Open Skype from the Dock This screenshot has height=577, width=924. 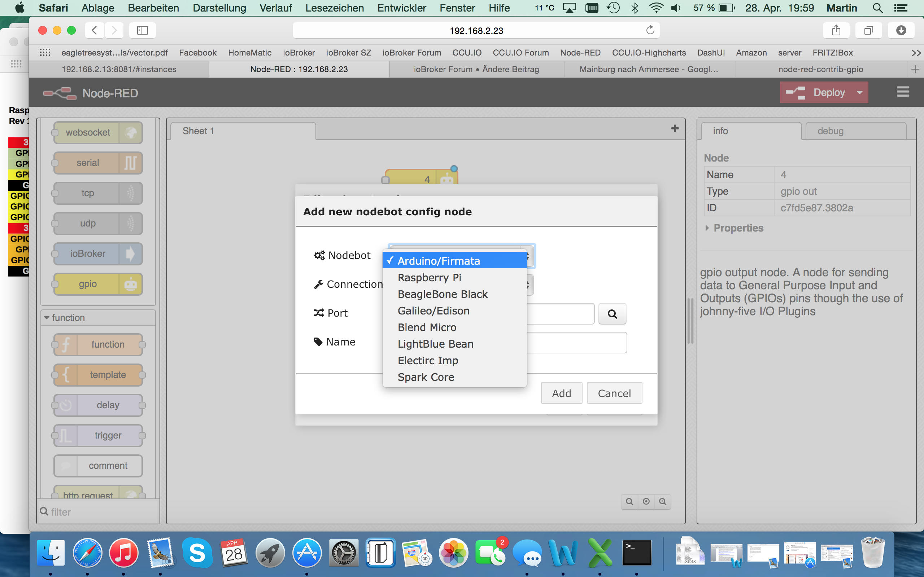point(197,553)
